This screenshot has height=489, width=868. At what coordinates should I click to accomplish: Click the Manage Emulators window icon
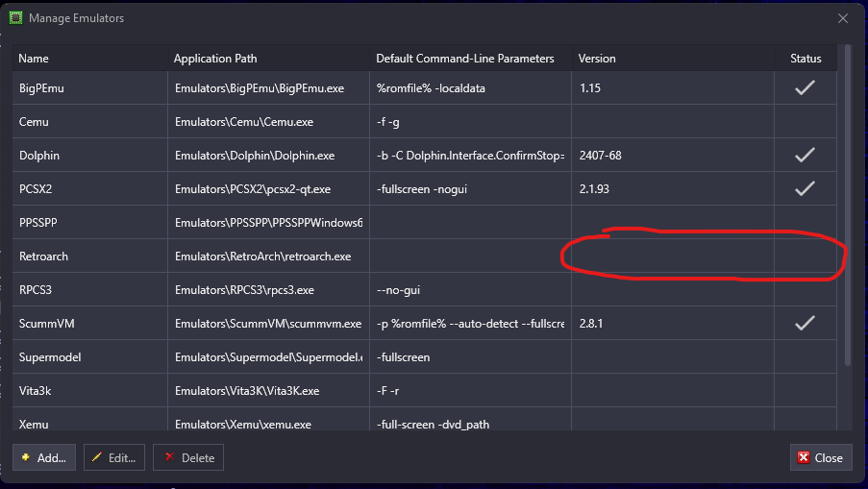click(15, 17)
